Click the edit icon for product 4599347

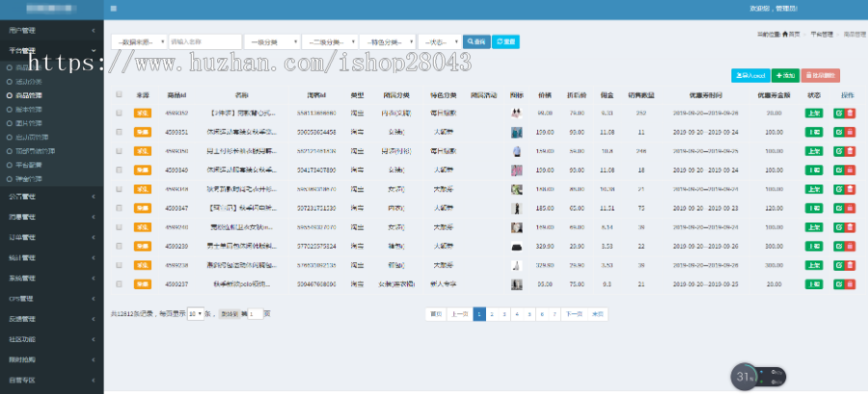(838, 207)
